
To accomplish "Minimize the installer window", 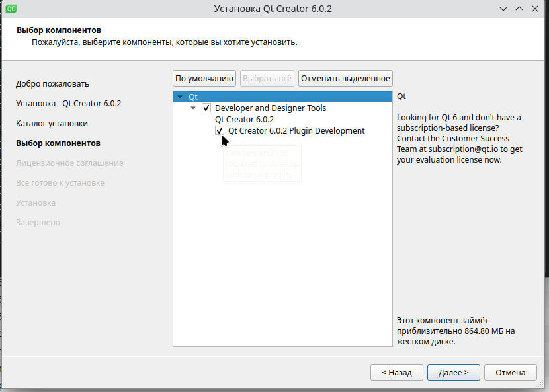I will pyautogui.click(x=504, y=9).
